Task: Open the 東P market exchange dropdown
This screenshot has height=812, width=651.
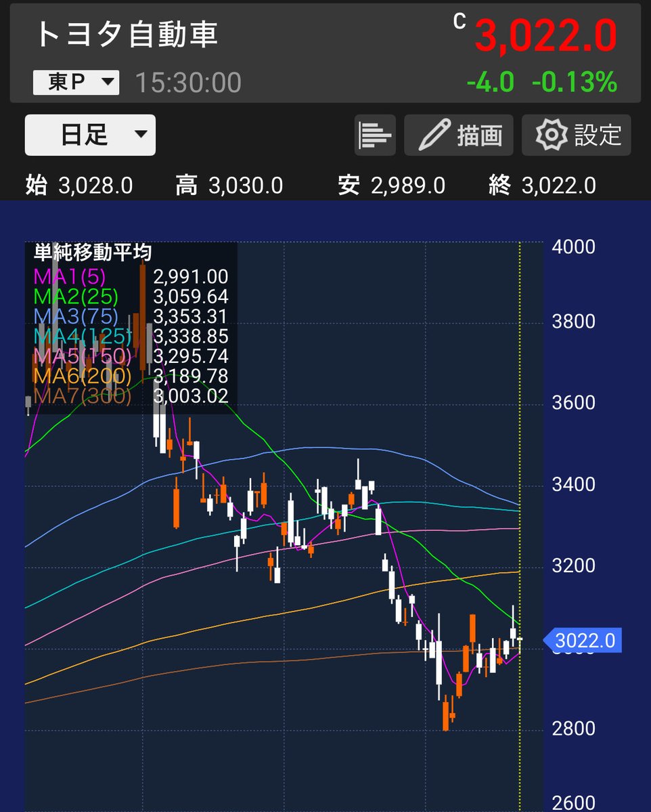Action: [x=76, y=83]
